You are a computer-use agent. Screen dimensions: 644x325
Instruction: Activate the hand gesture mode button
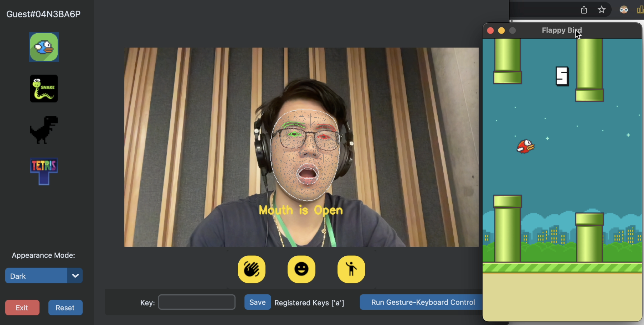point(252,269)
